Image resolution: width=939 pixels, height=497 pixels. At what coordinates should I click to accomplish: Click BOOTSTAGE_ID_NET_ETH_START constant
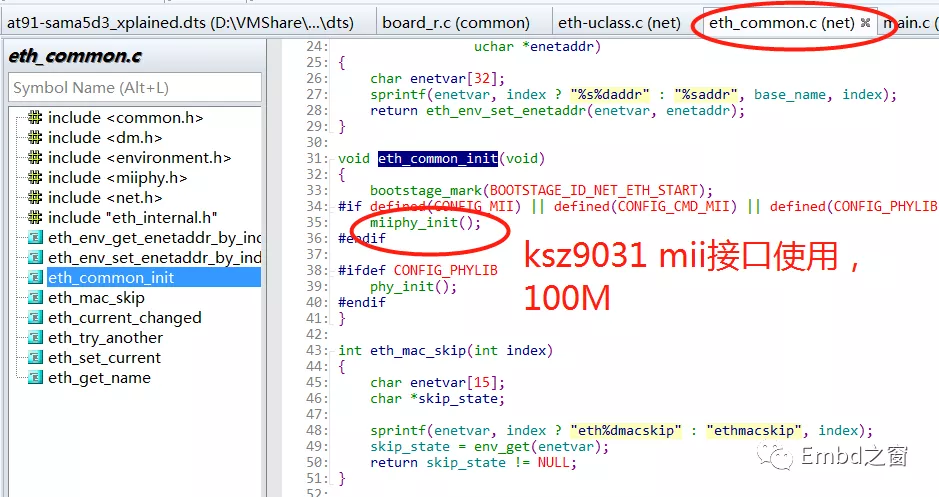click(593, 190)
